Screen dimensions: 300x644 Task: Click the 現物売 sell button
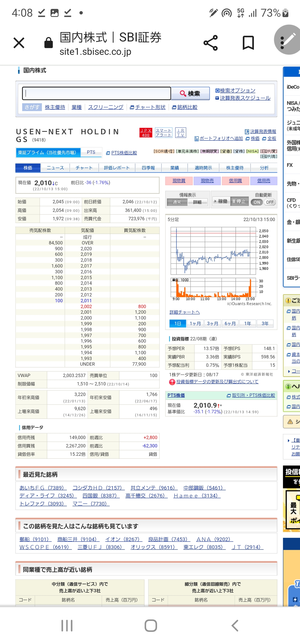pyautogui.click(x=207, y=181)
